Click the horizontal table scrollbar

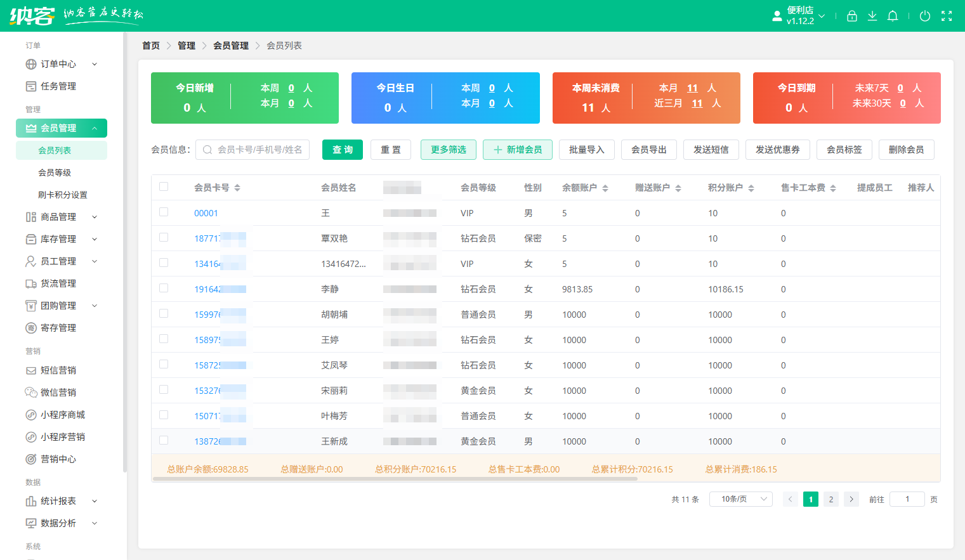(x=395, y=479)
